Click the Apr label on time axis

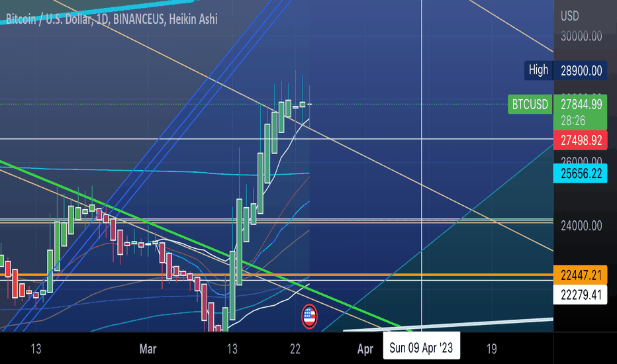pos(365,349)
